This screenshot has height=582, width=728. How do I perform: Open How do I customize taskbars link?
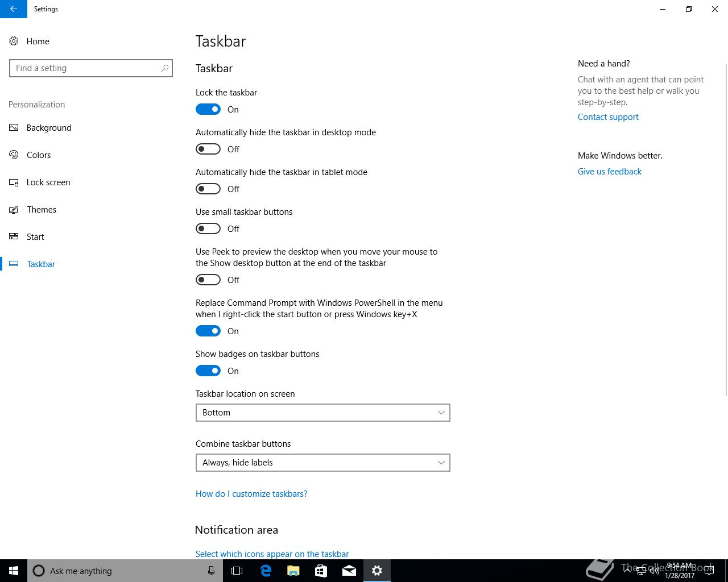251,493
